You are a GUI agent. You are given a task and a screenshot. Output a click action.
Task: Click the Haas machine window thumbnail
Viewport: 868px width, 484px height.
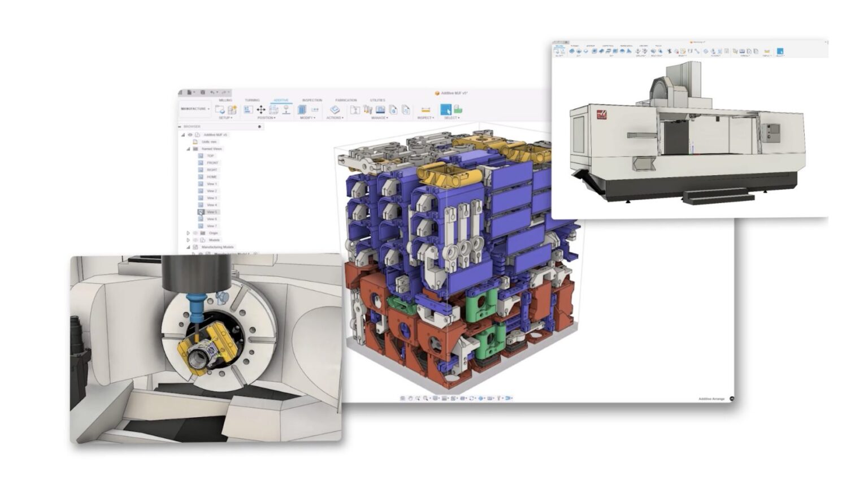coord(690,128)
